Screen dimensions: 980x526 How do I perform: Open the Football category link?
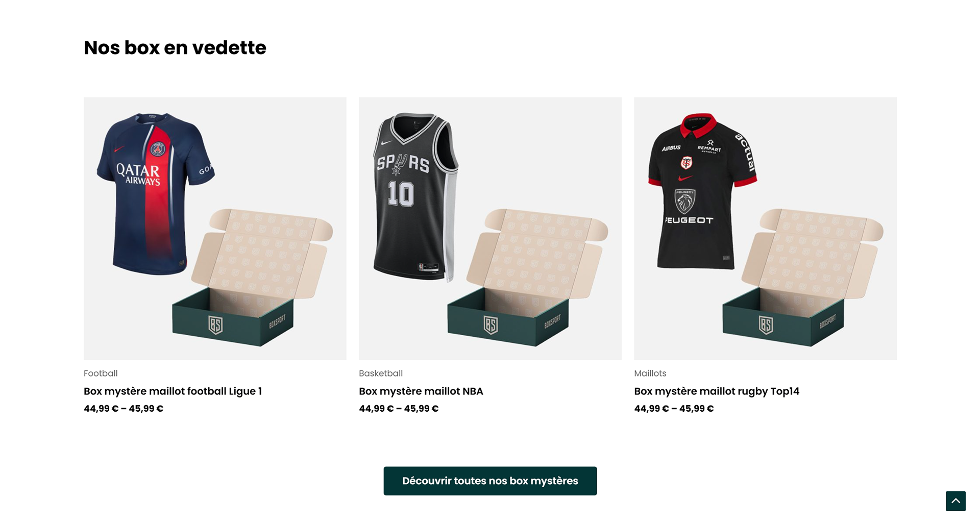pyautogui.click(x=101, y=373)
